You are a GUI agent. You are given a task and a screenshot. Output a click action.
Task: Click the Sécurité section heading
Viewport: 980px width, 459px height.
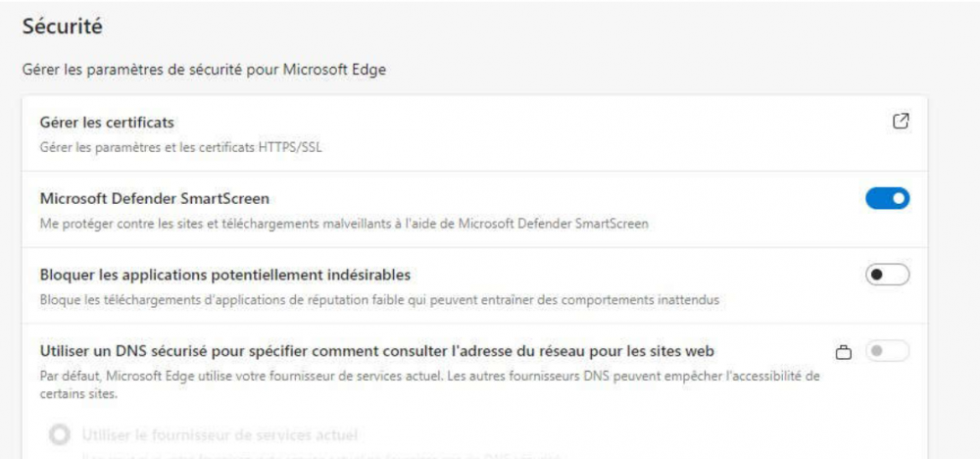[63, 27]
